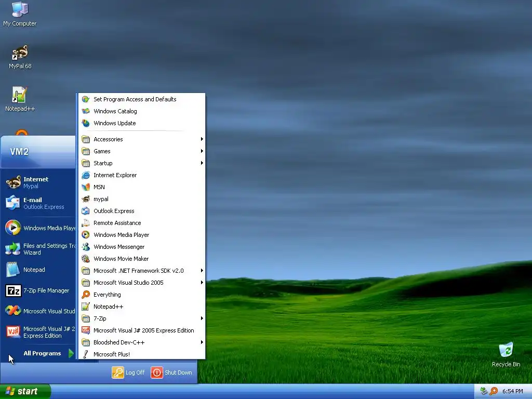Open Notepad from recent programs
This screenshot has width=532, height=399.
(38, 270)
